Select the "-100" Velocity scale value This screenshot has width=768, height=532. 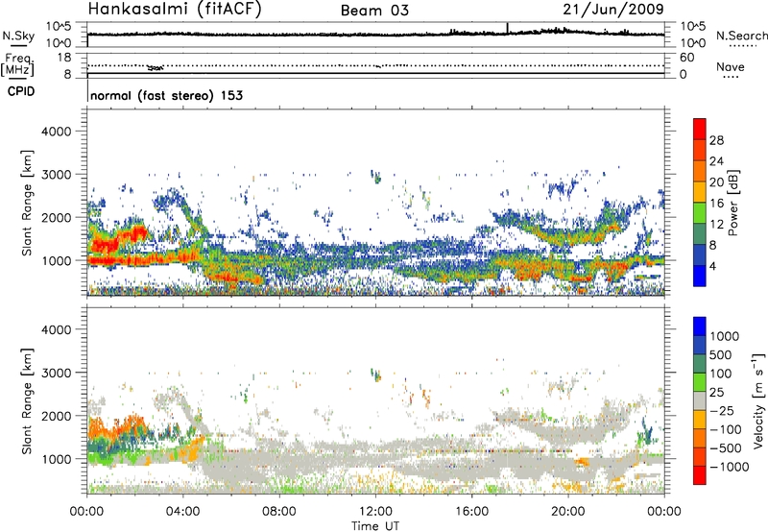point(726,429)
